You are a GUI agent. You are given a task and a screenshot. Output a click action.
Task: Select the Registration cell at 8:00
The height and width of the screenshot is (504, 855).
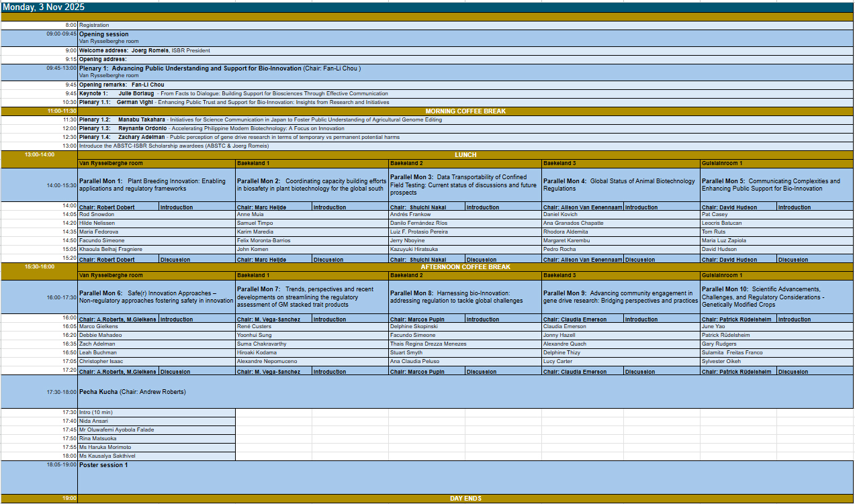coord(94,26)
